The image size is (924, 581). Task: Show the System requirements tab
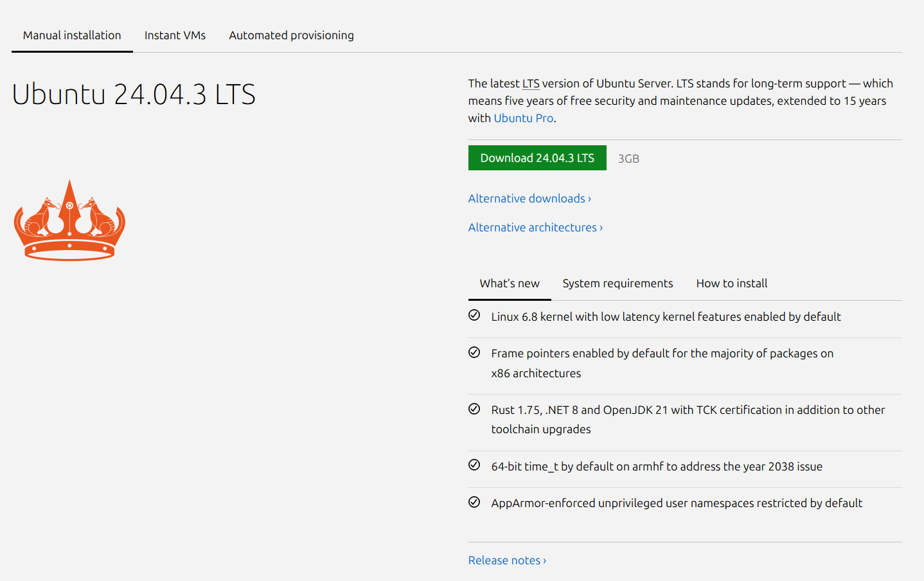617,283
